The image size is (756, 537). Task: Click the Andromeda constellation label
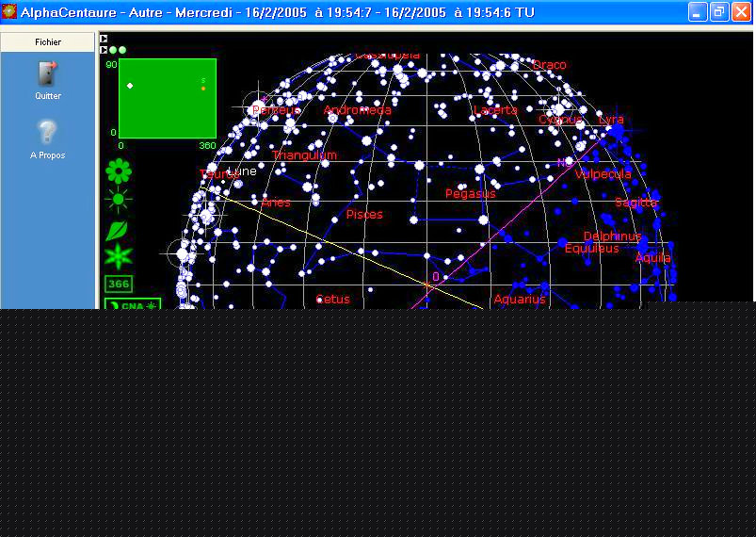[357, 110]
